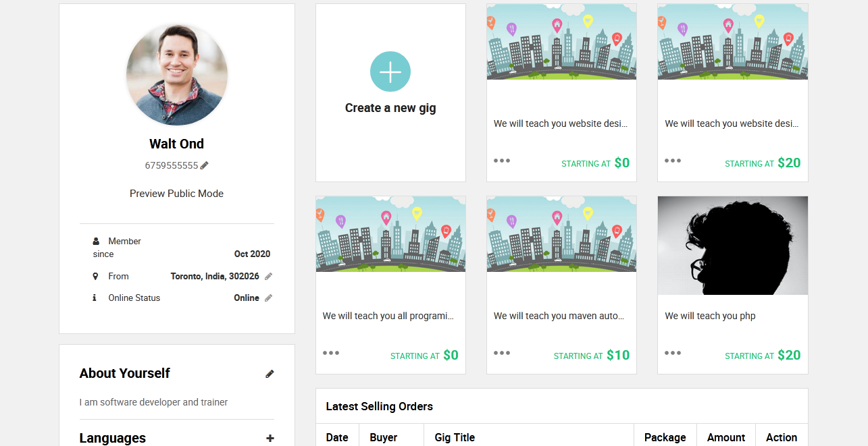The width and height of the screenshot is (868, 446).
Task: Click 'Create a new gig' text
Action: coord(390,108)
